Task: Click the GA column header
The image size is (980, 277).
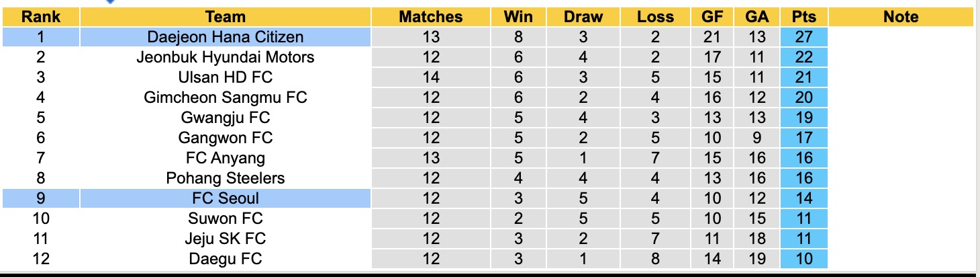Action: (x=757, y=17)
